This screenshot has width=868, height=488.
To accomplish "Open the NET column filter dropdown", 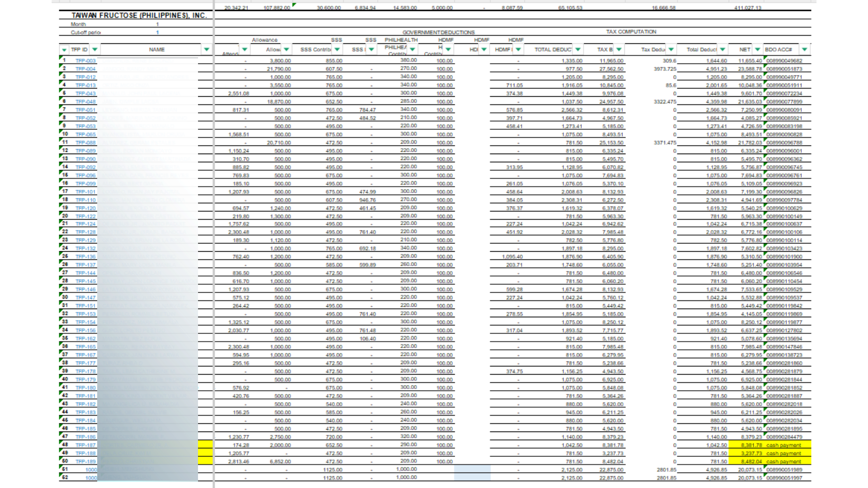I will coord(757,49).
